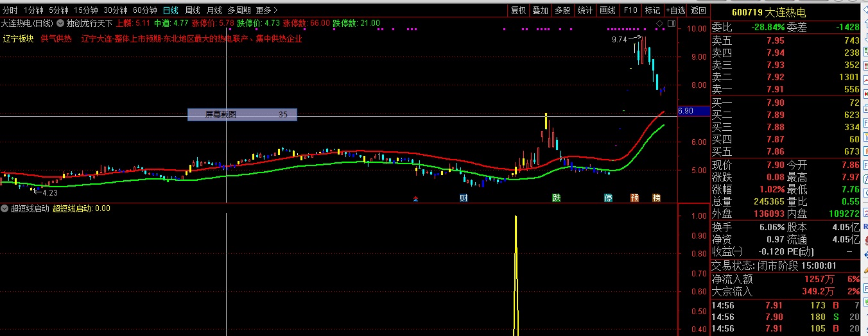The image size is (868, 336).
Task: Click the 9.74 high price label
Action: (619, 40)
